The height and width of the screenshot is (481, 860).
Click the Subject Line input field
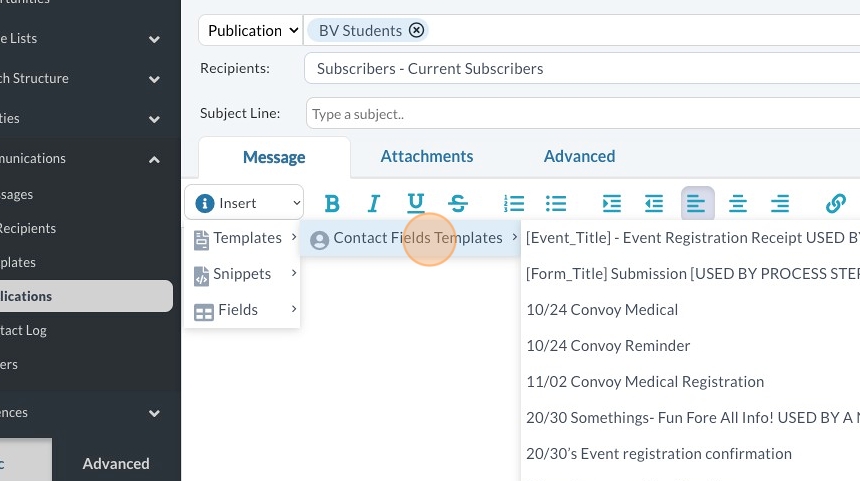[580, 114]
